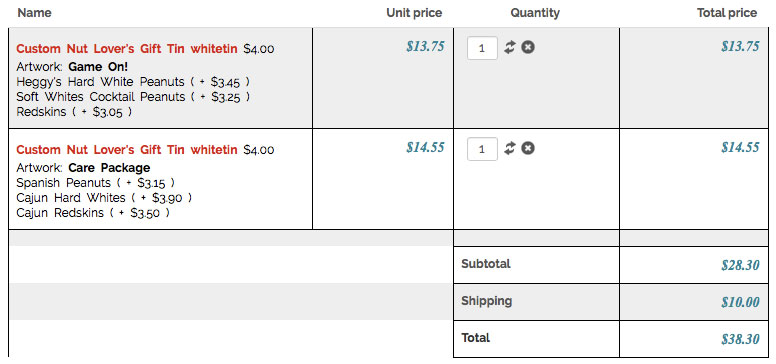The width and height of the screenshot is (776, 364).
Task: Edit quantity field for Game On! tin
Action: click(x=482, y=48)
